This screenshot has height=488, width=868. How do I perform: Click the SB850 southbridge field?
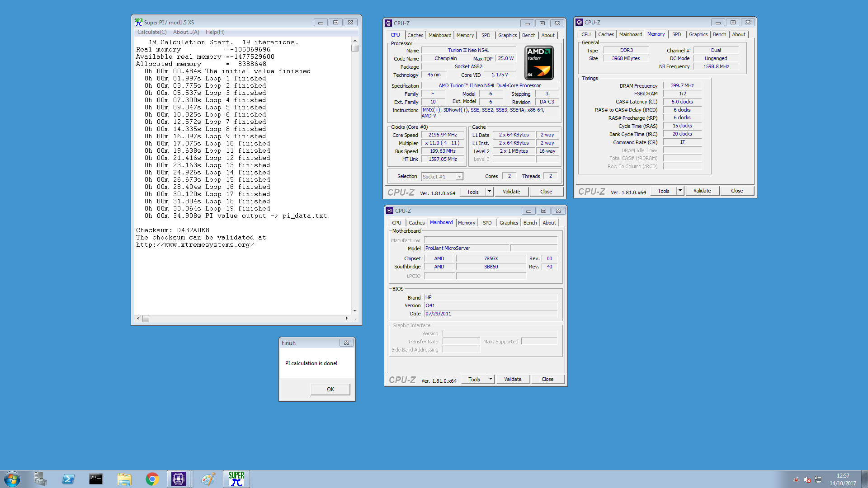[491, 267]
